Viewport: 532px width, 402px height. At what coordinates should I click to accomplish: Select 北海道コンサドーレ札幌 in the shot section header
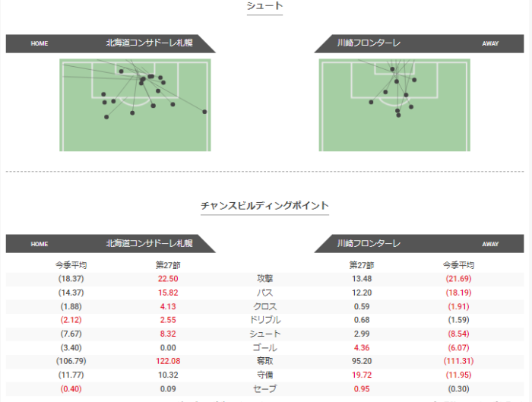149,43
